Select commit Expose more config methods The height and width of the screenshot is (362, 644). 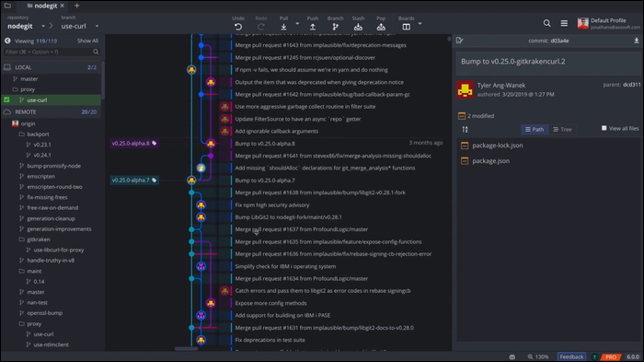(270, 303)
